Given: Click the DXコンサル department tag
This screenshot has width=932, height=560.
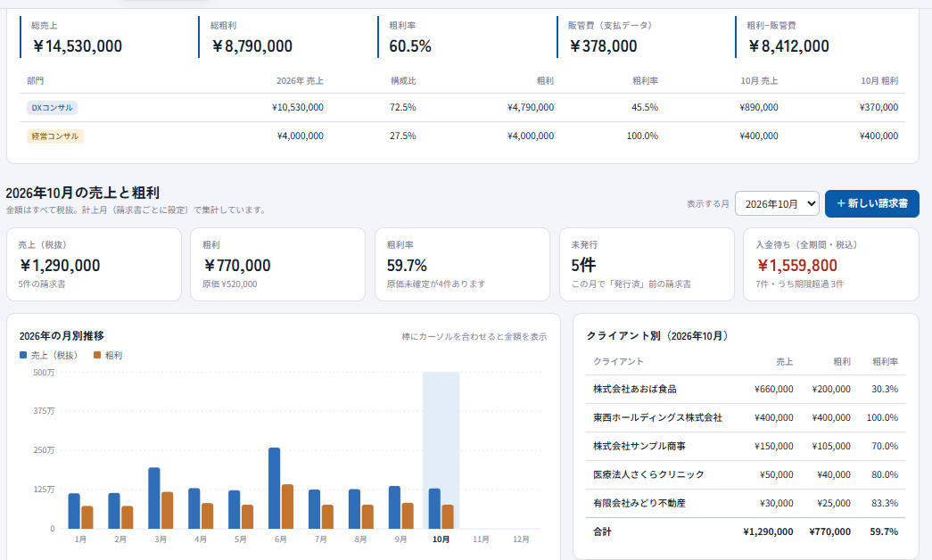Looking at the screenshot, I should coord(53,108).
